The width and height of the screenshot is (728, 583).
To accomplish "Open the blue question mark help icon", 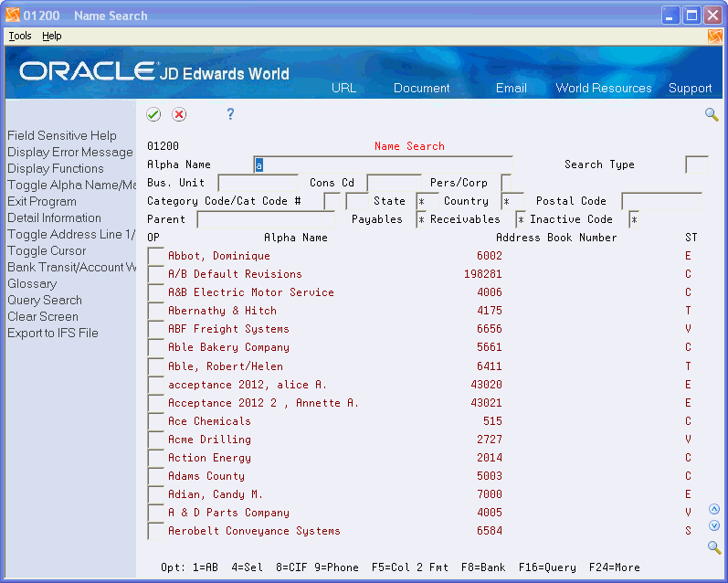I will tap(230, 114).
